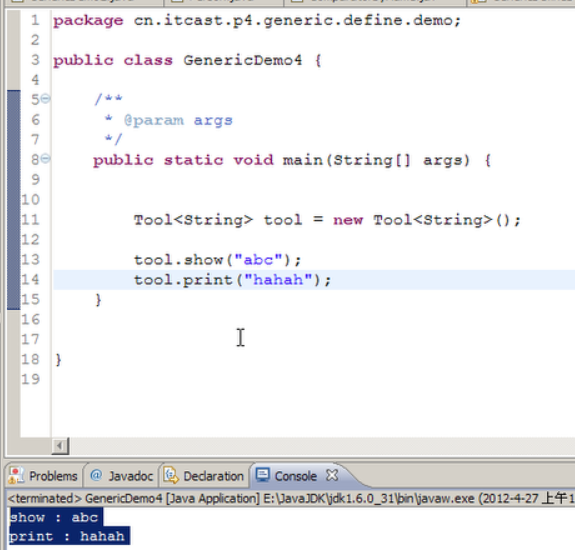Click the Tool<String> tool declaration line
The height and width of the screenshot is (550, 575).
(327, 220)
